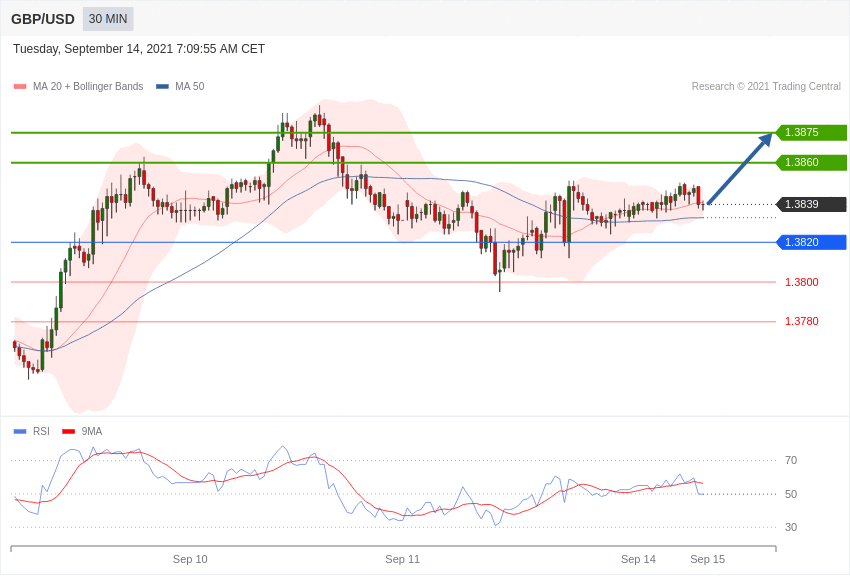Click the RSI 30 level label

(791, 527)
